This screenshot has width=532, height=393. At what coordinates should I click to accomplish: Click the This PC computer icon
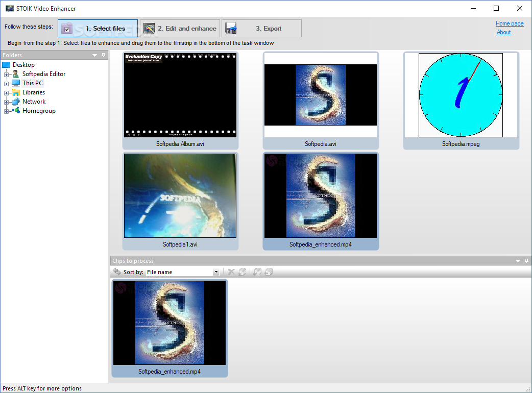(x=16, y=83)
